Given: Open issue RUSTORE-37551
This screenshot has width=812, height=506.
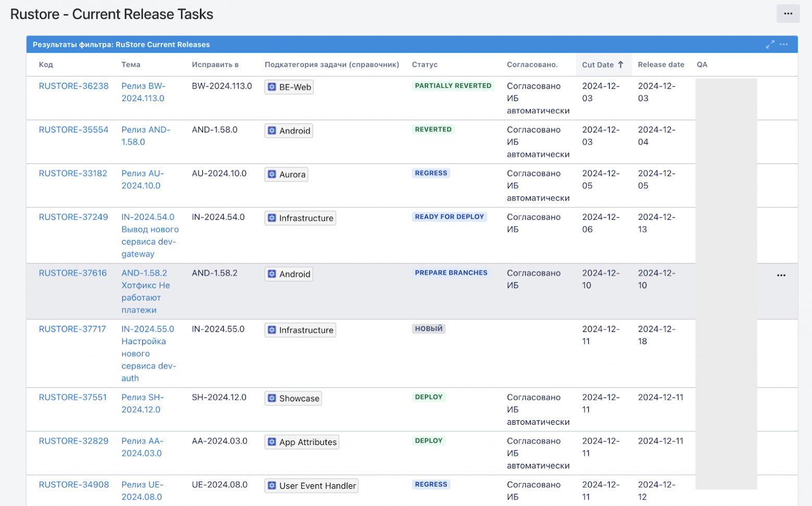Looking at the screenshot, I should (x=72, y=397).
